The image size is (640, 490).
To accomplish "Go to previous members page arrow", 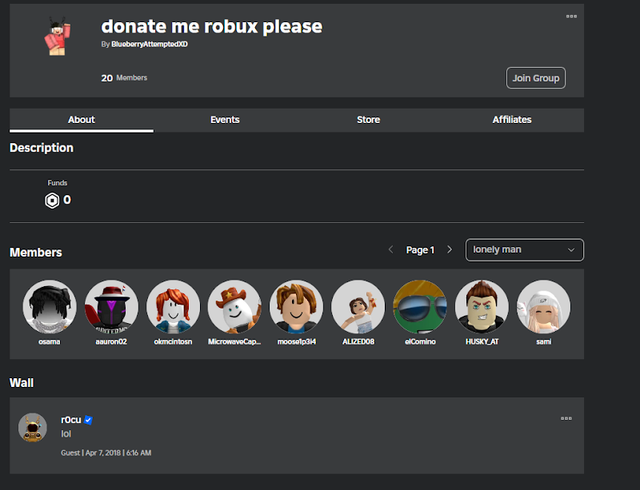I will 391,249.
